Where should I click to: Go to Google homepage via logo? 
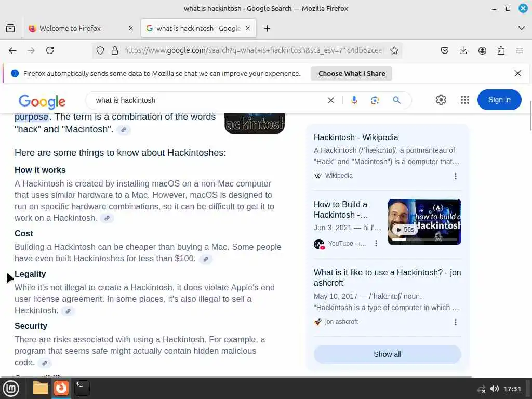coord(42,101)
